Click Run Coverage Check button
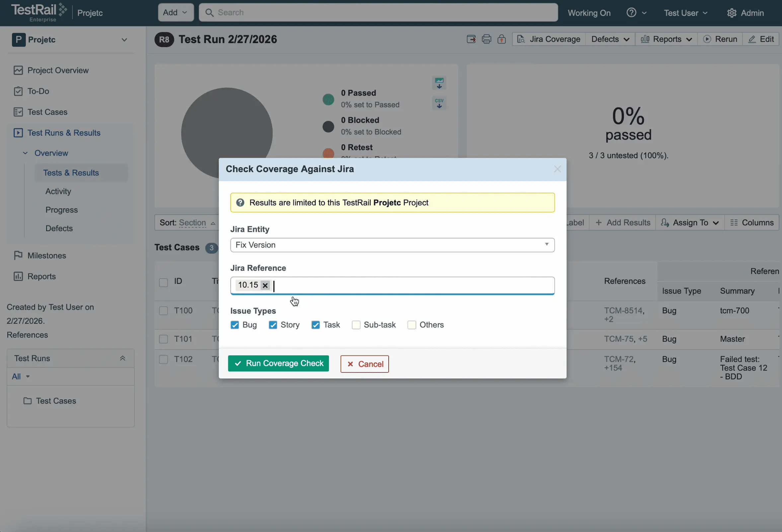The width and height of the screenshot is (782, 532). [278, 364]
